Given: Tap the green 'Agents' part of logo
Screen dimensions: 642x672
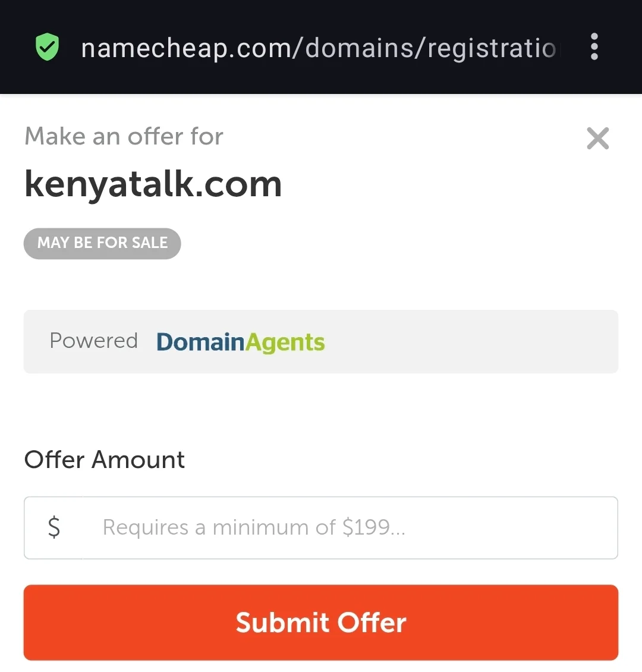Looking at the screenshot, I should tap(285, 343).
